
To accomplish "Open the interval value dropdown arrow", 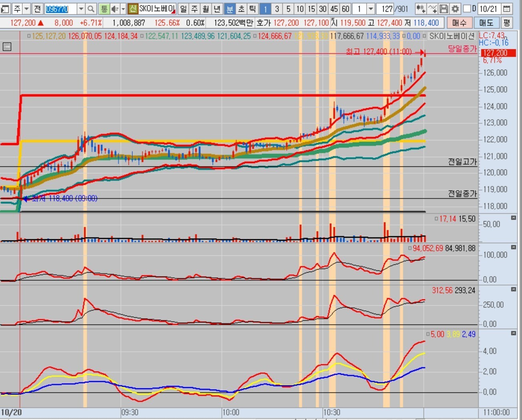I will (371, 9).
